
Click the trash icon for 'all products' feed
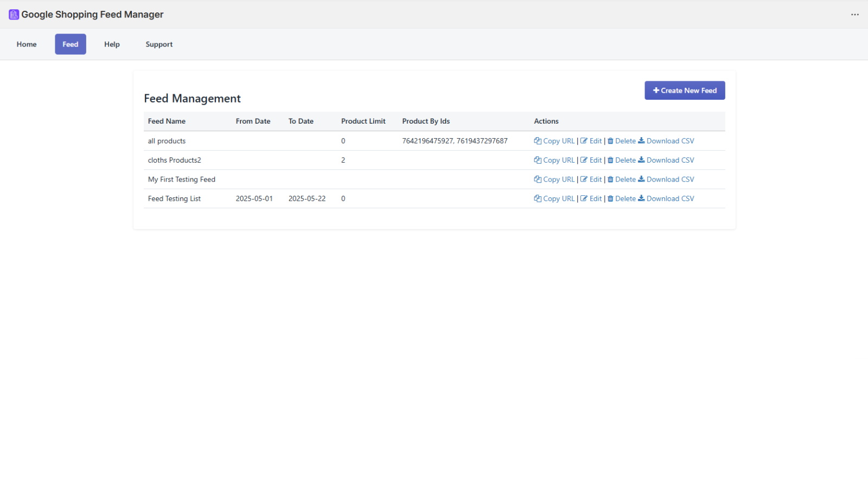(610, 140)
